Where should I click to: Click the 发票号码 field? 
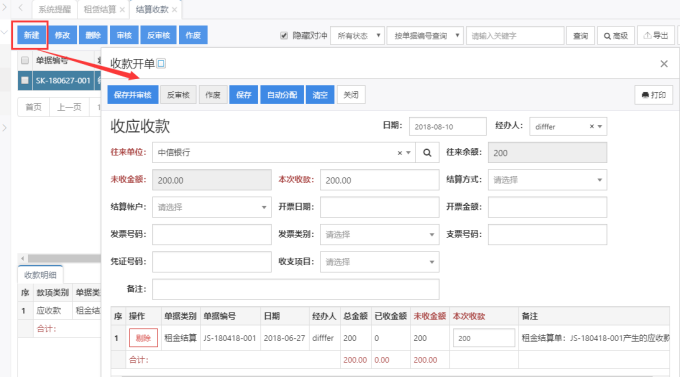[x=212, y=235]
